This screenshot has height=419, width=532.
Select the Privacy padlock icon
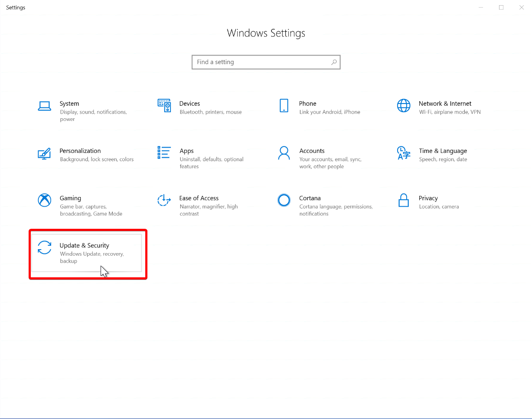point(404,200)
